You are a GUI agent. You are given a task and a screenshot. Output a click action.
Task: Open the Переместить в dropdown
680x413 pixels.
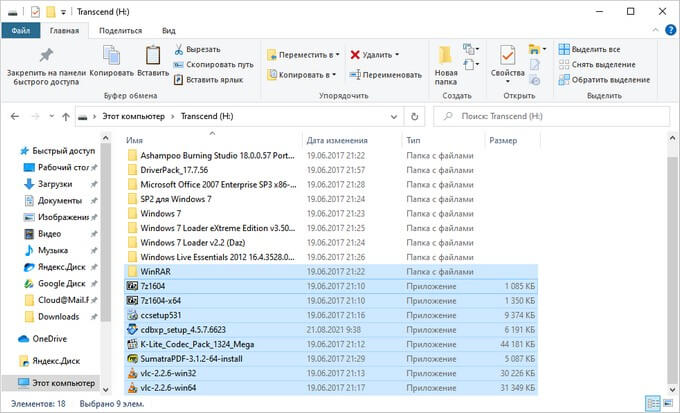[x=303, y=55]
